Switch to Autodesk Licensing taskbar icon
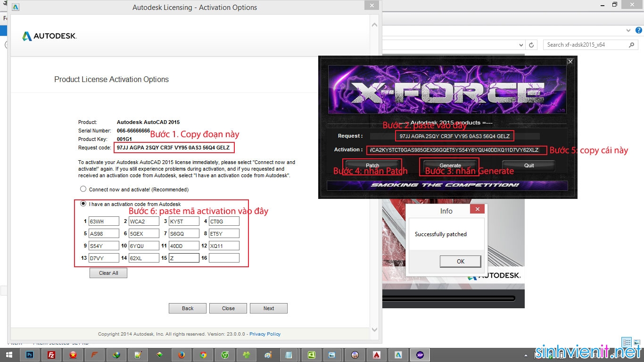Screen dimensions: 644x362 click(398, 355)
